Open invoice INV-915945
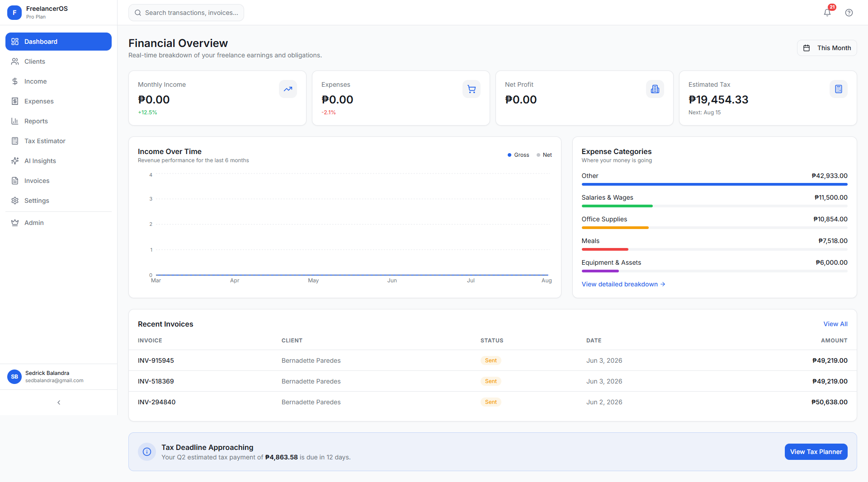This screenshot has width=868, height=482. (156, 360)
